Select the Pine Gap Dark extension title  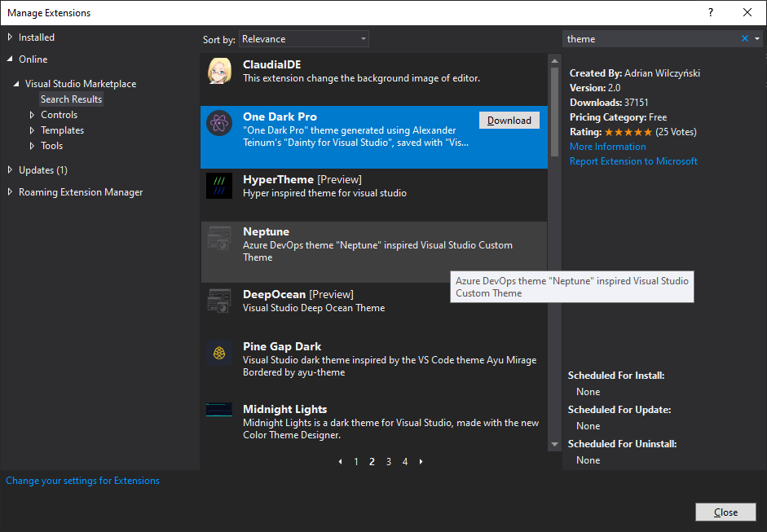(282, 347)
